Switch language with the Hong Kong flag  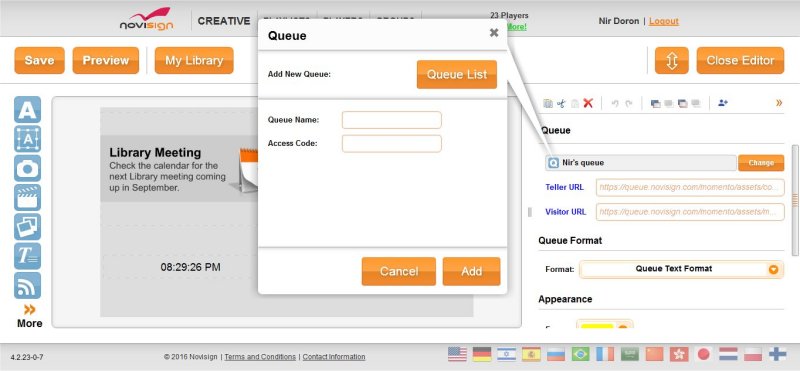(679, 354)
